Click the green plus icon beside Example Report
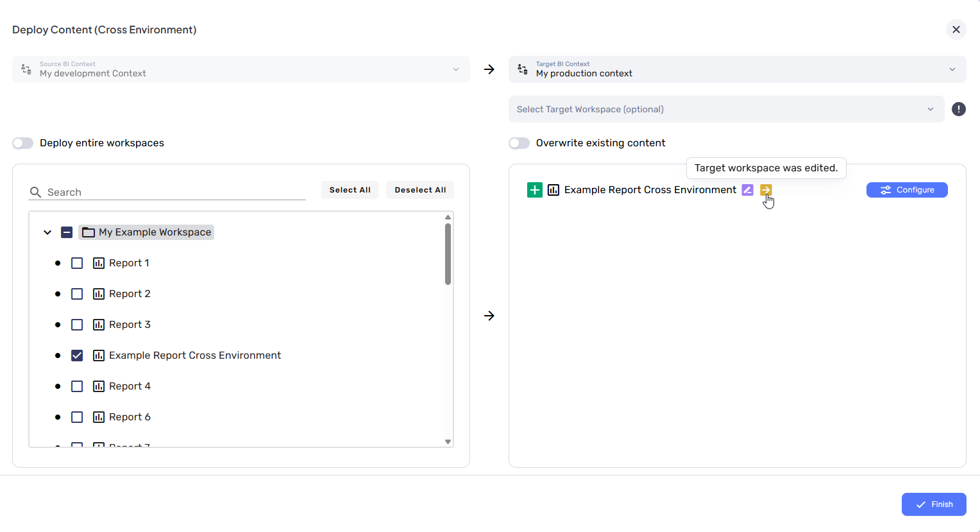 [x=534, y=190]
